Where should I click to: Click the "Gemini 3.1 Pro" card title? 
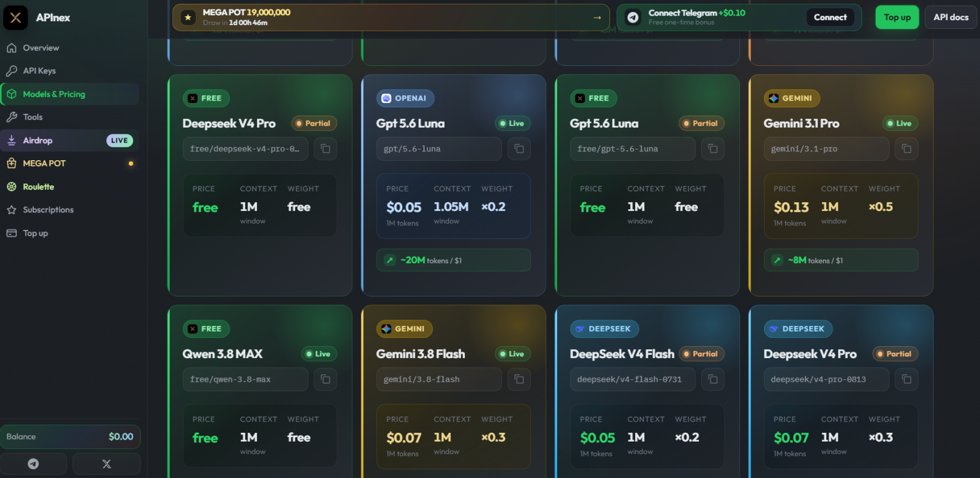tap(802, 124)
